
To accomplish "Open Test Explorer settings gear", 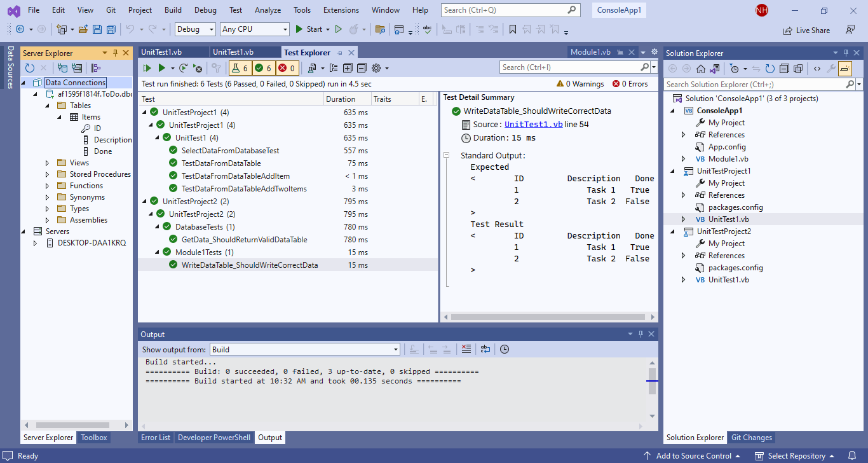I will click(376, 68).
